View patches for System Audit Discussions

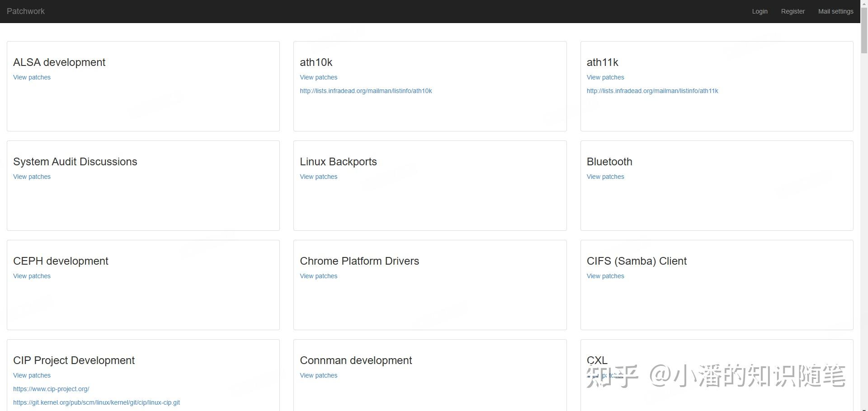pyautogui.click(x=32, y=177)
